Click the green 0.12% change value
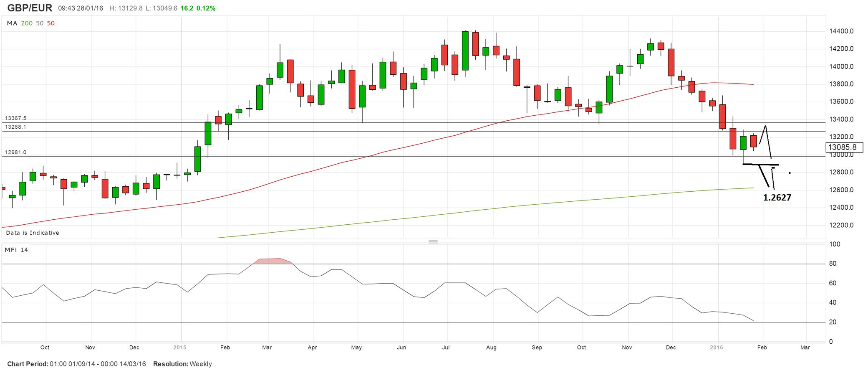The height and width of the screenshot is (368, 868). (206, 8)
